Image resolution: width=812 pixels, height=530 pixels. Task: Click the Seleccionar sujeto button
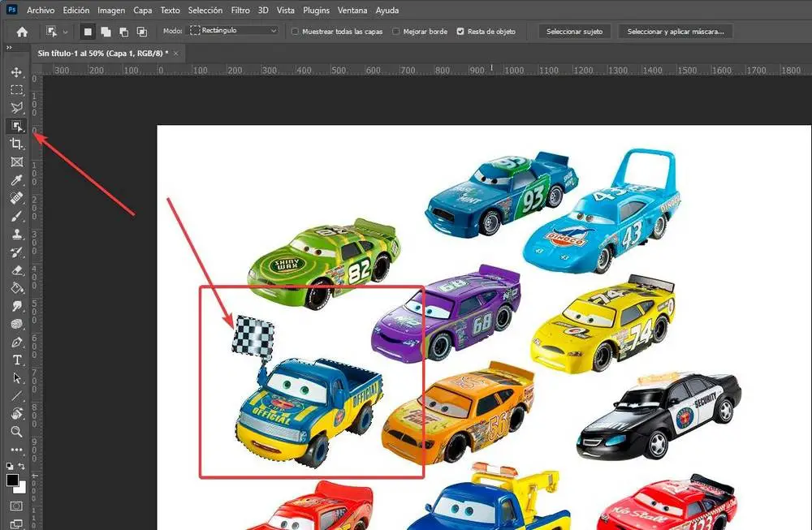(574, 32)
